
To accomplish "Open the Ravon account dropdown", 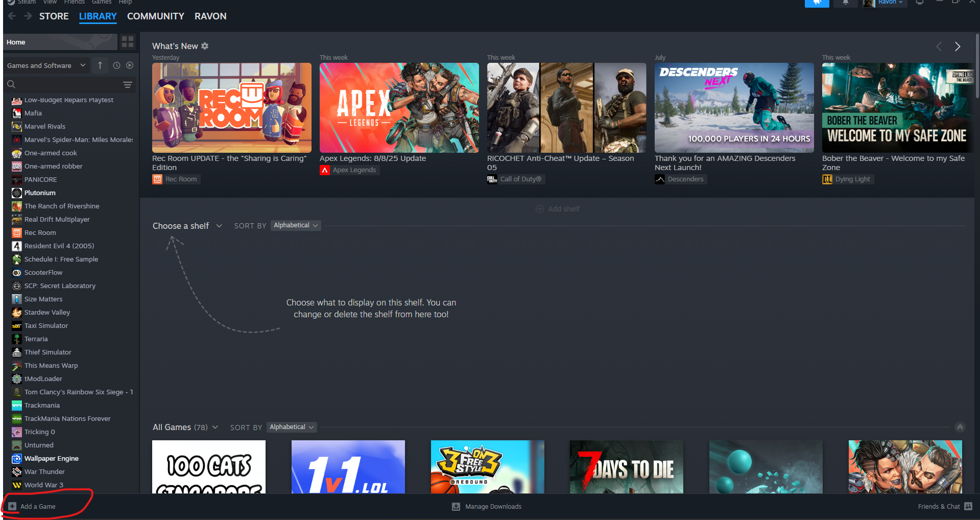I will 890,3.
